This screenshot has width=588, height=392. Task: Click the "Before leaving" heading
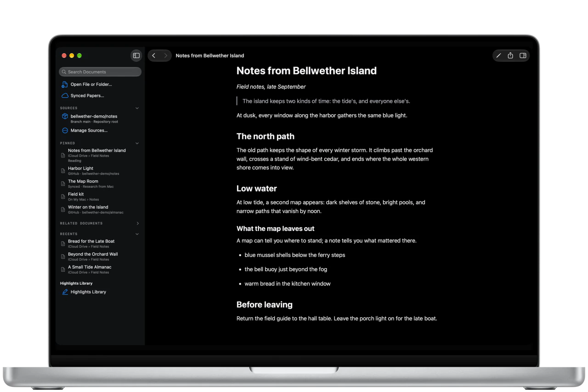[x=265, y=305]
